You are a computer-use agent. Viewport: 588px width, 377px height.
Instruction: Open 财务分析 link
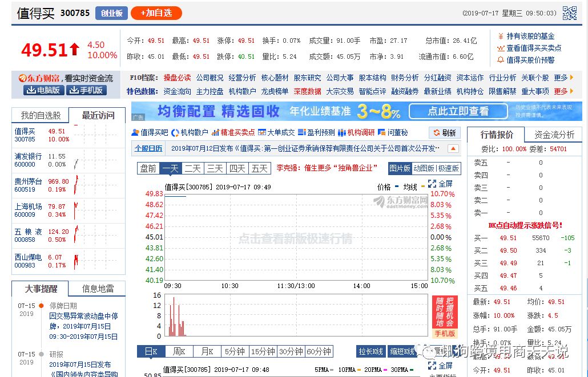pyautogui.click(x=405, y=78)
